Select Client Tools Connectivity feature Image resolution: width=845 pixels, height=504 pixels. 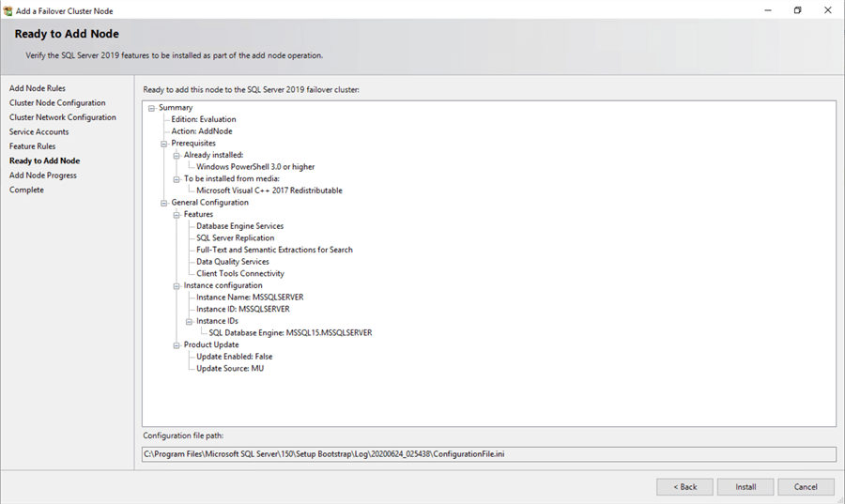tap(240, 273)
